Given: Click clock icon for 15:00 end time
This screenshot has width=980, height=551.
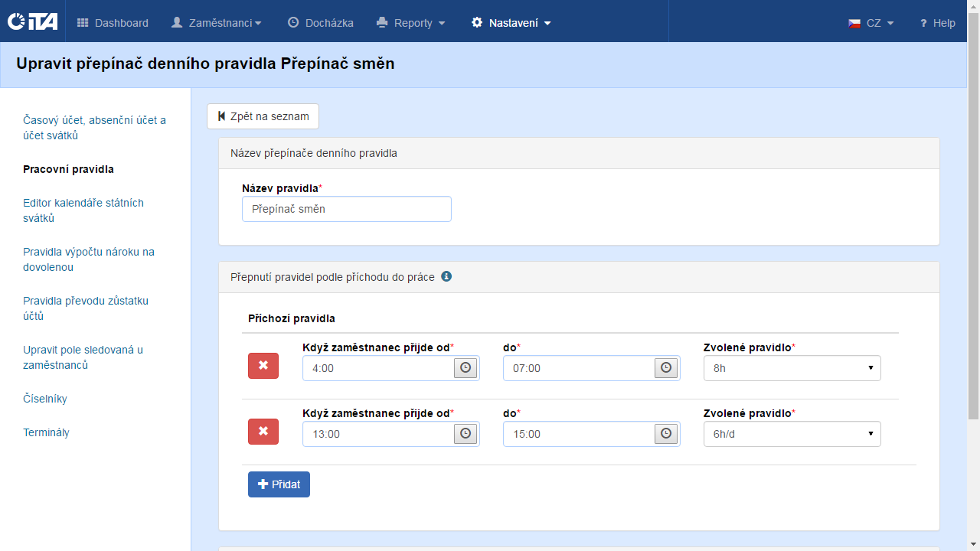Looking at the screenshot, I should pyautogui.click(x=666, y=434).
